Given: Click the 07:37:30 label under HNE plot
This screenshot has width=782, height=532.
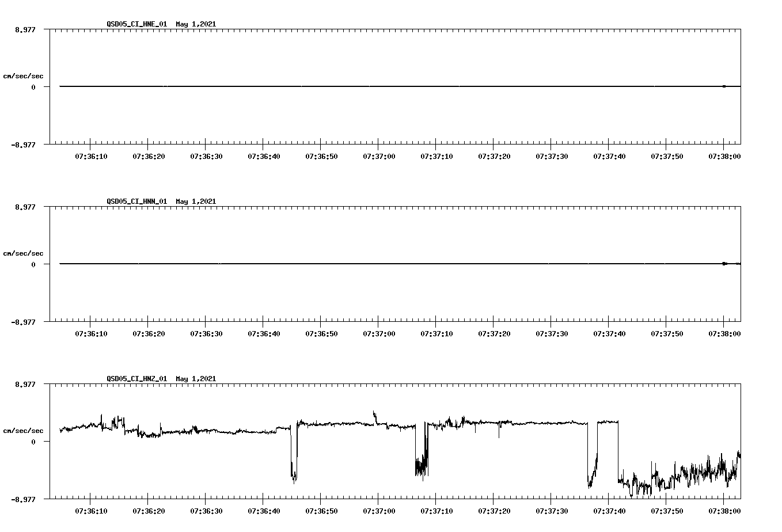Looking at the screenshot, I should 551,155.
